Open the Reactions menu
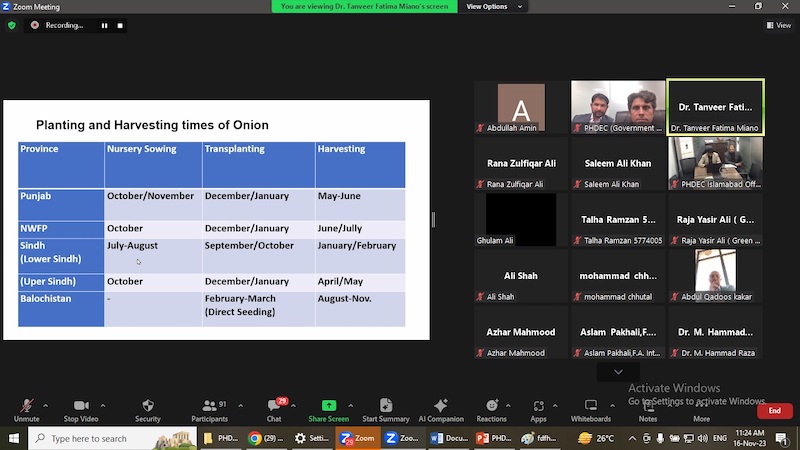This screenshot has width=800, height=450. coord(491,410)
